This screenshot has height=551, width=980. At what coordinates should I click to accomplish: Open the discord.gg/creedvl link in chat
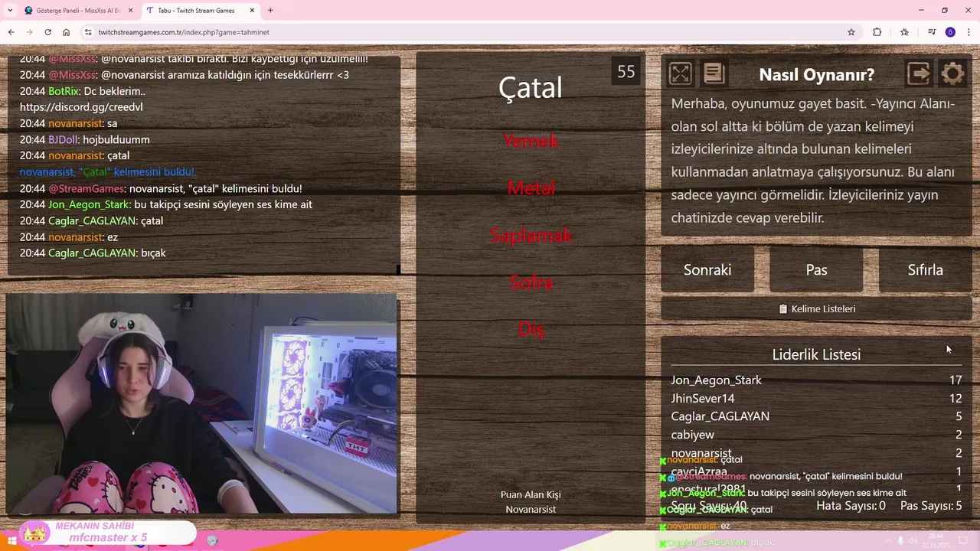(x=81, y=106)
